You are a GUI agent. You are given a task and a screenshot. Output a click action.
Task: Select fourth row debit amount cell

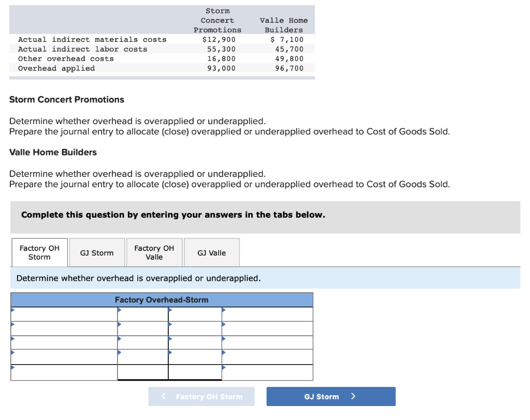[x=143, y=357]
